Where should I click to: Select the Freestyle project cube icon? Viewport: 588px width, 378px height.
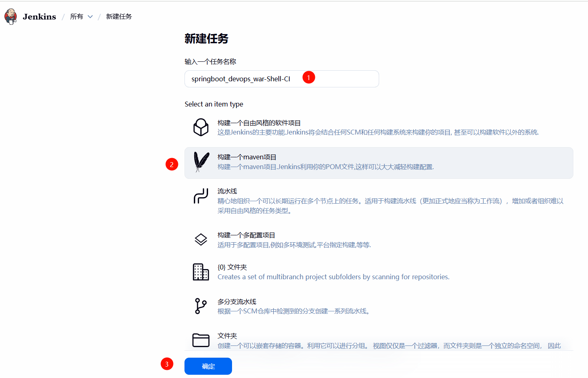tap(201, 127)
